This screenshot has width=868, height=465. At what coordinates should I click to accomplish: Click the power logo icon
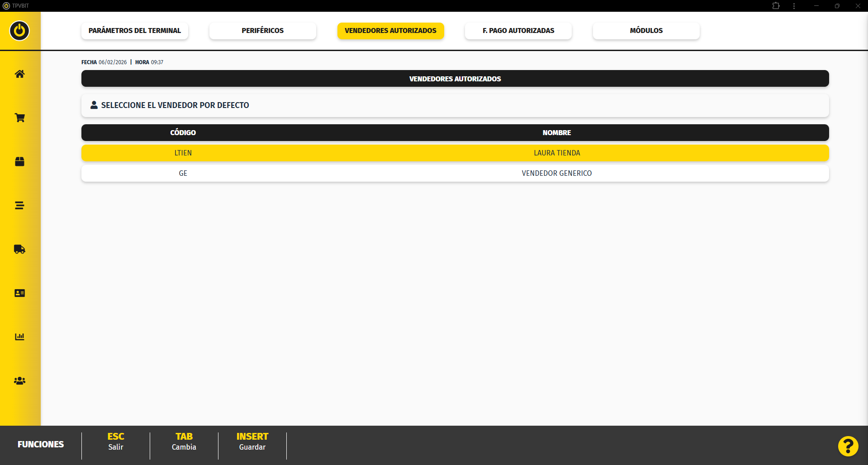[19, 31]
